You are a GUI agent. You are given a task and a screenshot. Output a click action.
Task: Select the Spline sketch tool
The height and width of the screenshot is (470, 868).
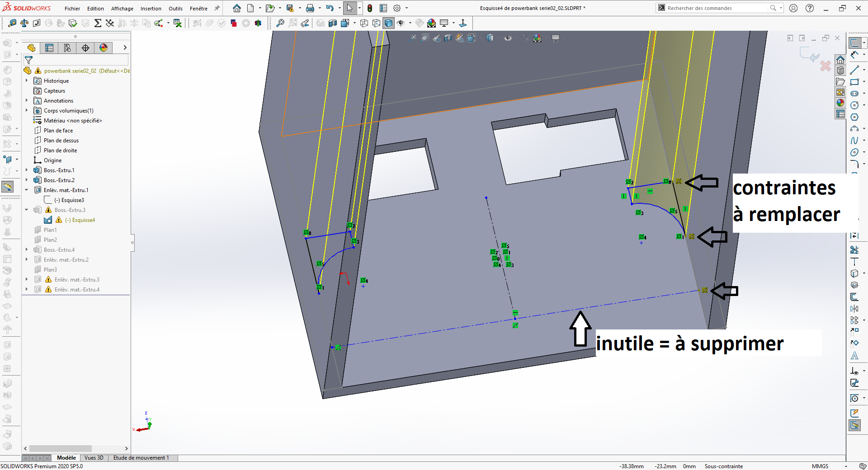click(x=854, y=141)
